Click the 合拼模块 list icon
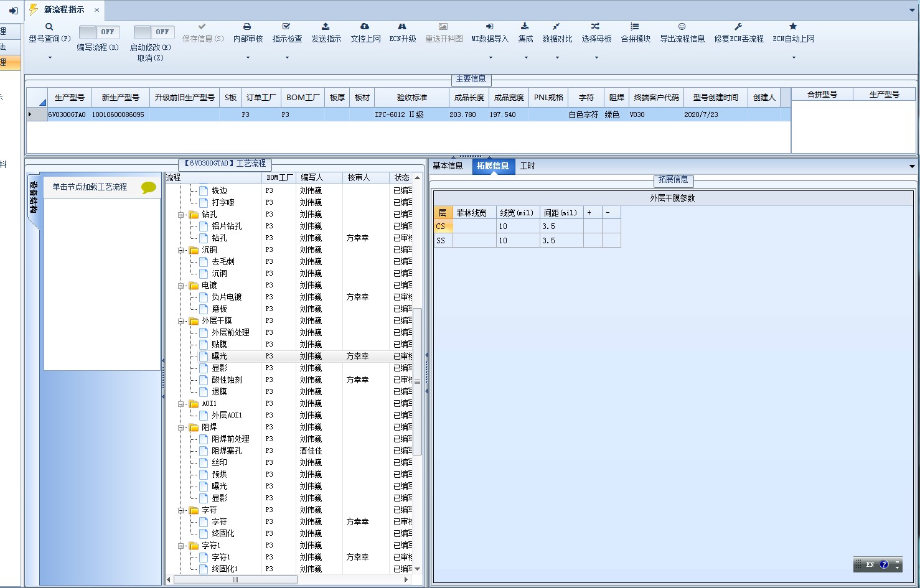Image resolution: width=920 pixels, height=588 pixels. (x=635, y=27)
